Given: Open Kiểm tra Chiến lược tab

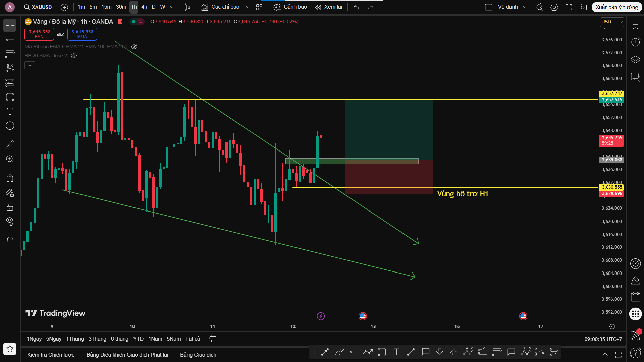Looking at the screenshot, I should click(51, 355).
